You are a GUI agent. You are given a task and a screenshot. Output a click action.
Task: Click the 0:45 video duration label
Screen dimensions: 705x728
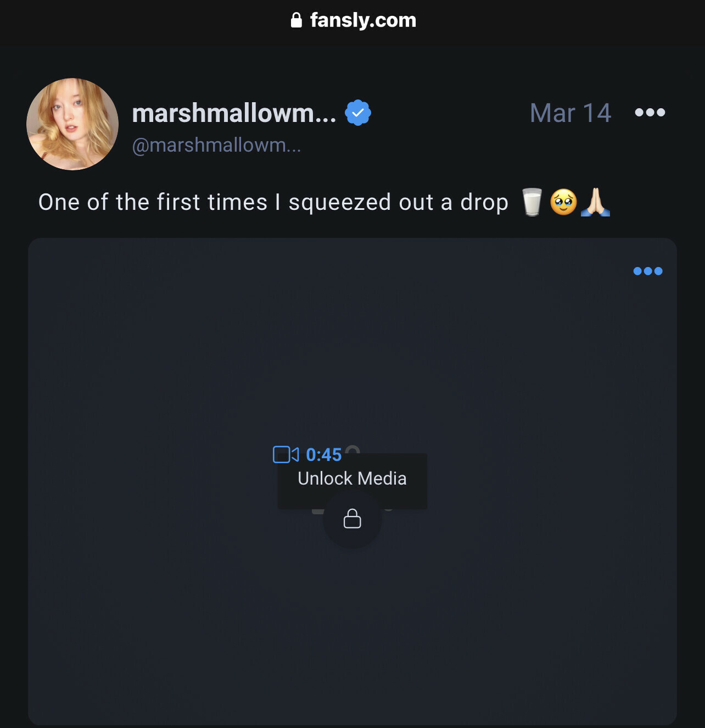tap(324, 455)
